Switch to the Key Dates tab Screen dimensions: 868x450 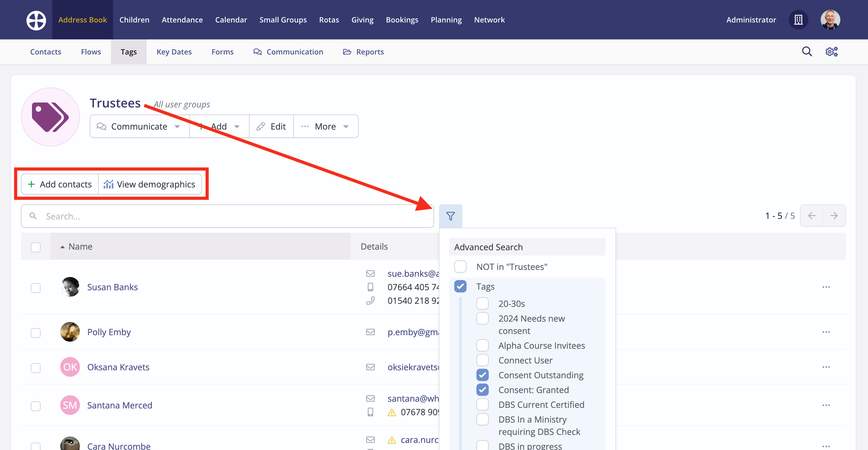tap(174, 52)
